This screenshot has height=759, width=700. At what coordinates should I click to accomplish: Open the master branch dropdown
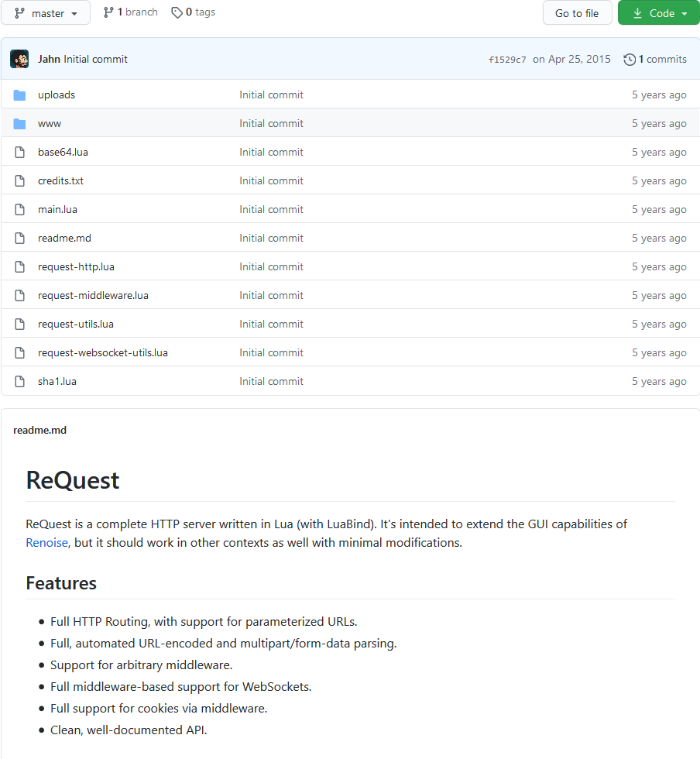pyautogui.click(x=46, y=13)
